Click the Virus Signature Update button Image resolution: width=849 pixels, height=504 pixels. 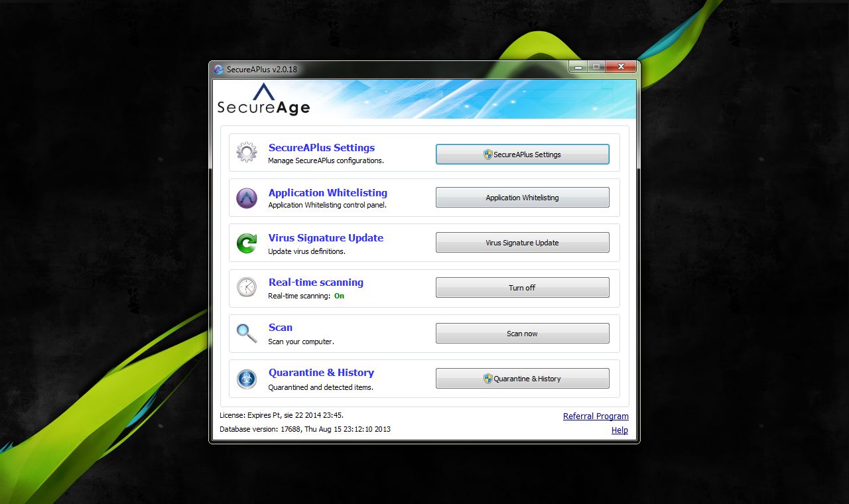522,242
